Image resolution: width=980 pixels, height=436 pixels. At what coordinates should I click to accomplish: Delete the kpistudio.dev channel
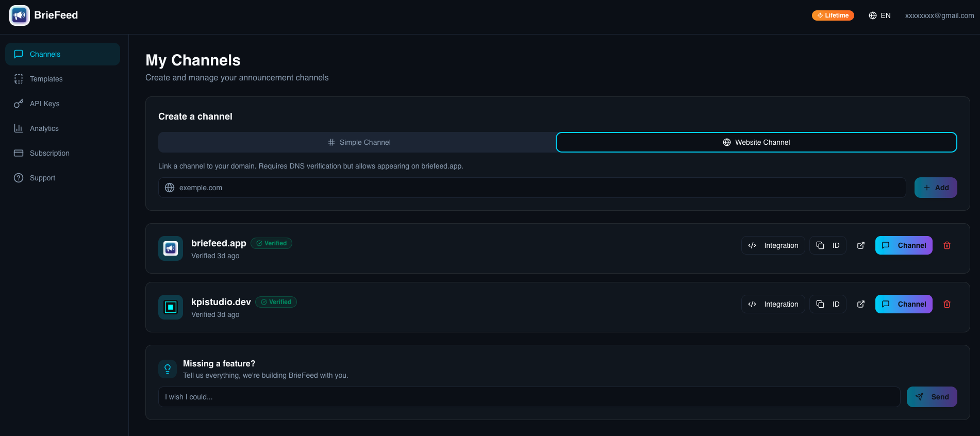pyautogui.click(x=947, y=304)
